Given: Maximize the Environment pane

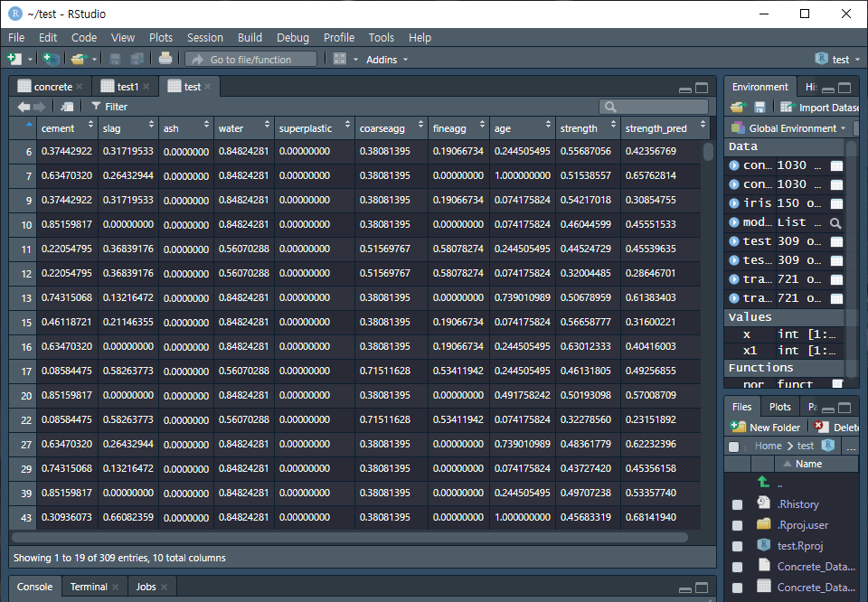Looking at the screenshot, I should (x=844, y=88).
